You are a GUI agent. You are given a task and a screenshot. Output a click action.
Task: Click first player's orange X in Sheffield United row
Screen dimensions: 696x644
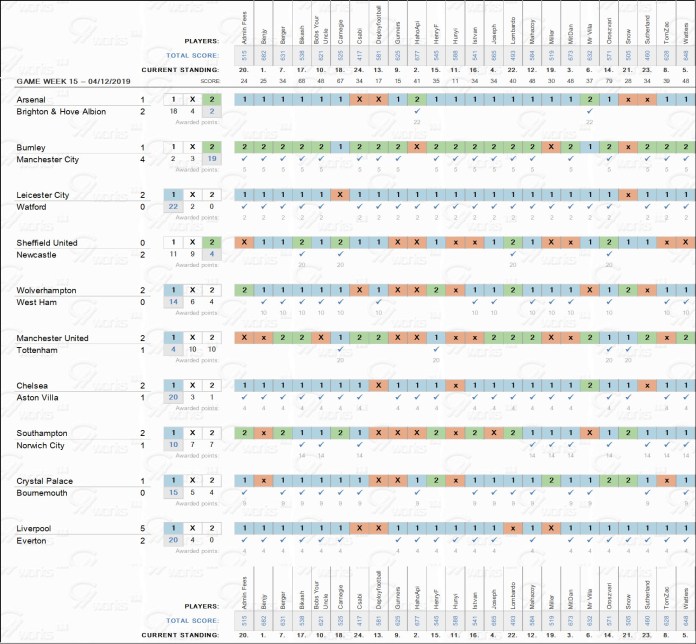243,243
